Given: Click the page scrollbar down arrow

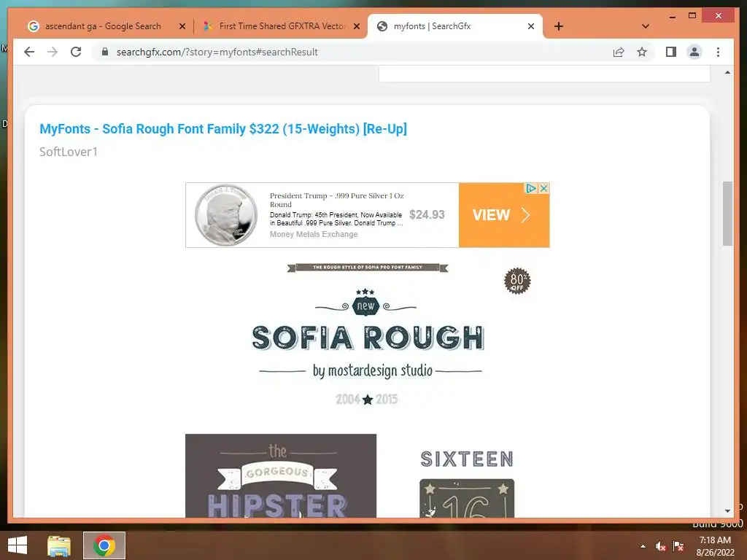Looking at the screenshot, I should pos(727,511).
